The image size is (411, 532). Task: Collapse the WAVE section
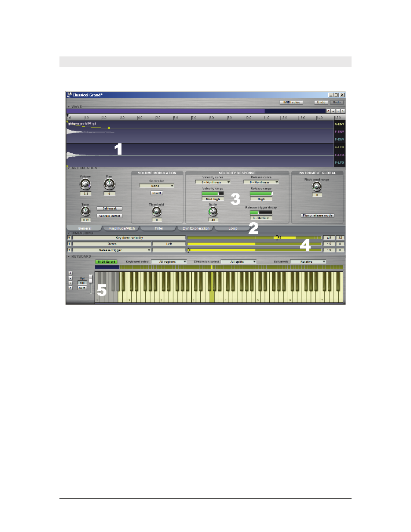pyautogui.click(x=68, y=107)
